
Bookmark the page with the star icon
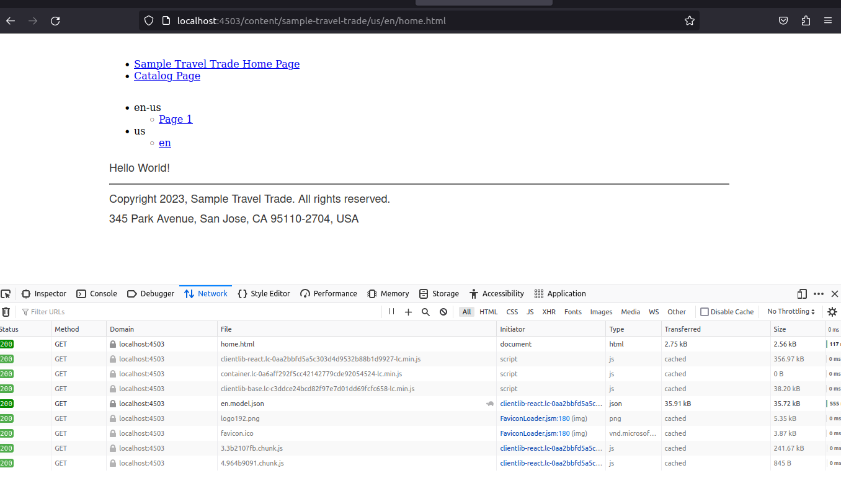click(690, 20)
